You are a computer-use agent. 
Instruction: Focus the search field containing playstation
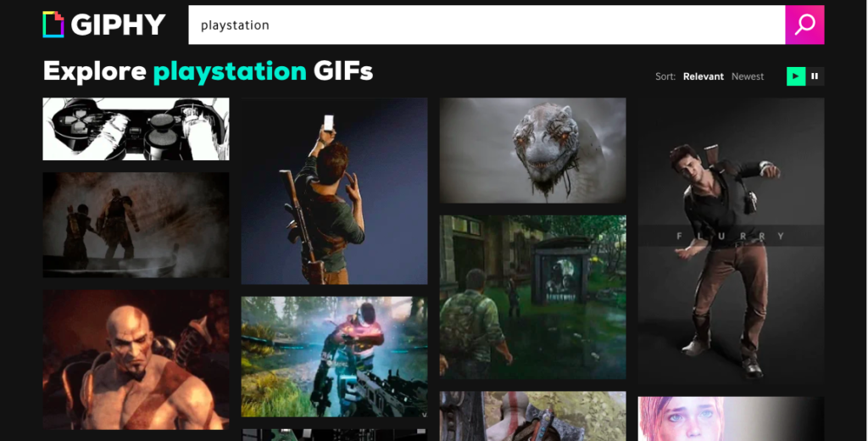[487, 25]
